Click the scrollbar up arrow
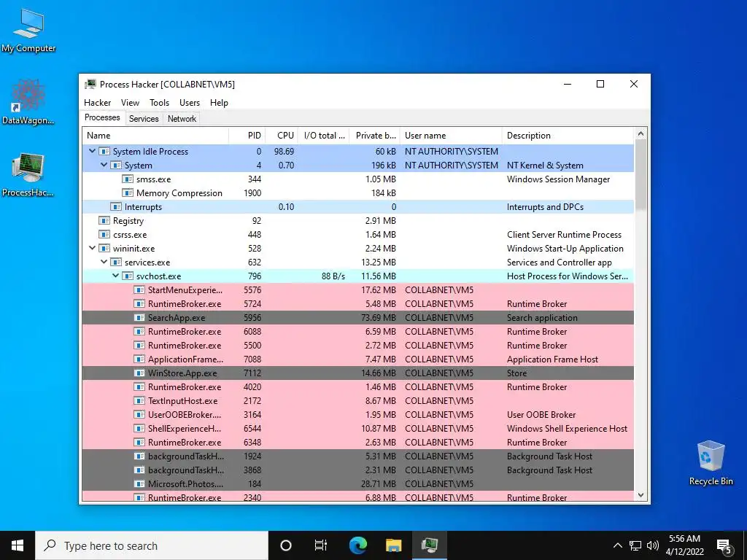The height and width of the screenshot is (560, 747). [640, 134]
